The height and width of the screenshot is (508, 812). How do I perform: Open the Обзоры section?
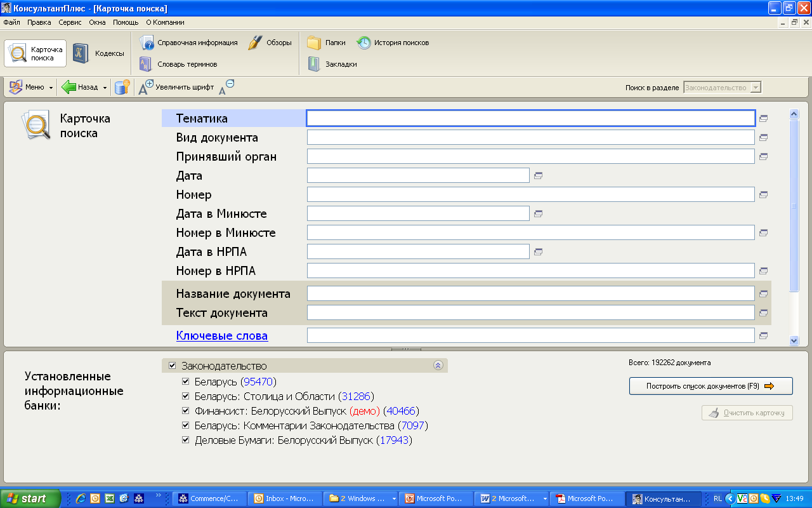(270, 43)
